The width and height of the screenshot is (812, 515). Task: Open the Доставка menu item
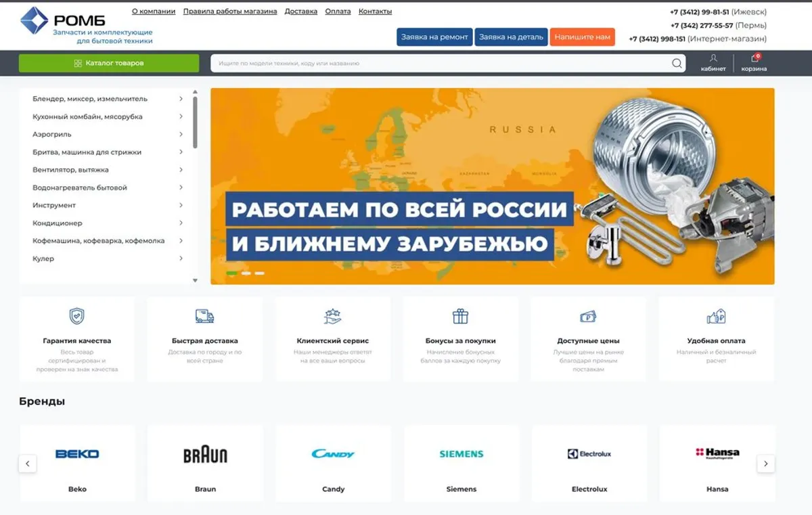click(301, 12)
